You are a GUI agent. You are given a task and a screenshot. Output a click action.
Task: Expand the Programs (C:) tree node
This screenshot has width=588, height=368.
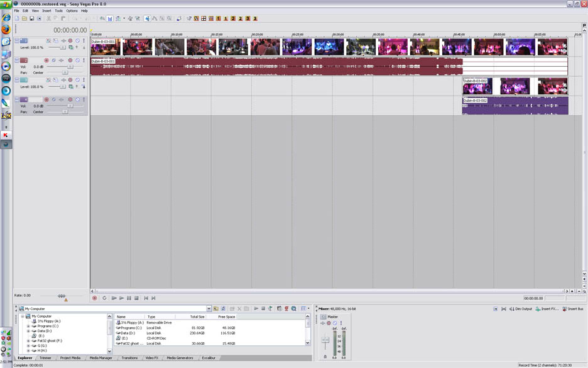28,326
